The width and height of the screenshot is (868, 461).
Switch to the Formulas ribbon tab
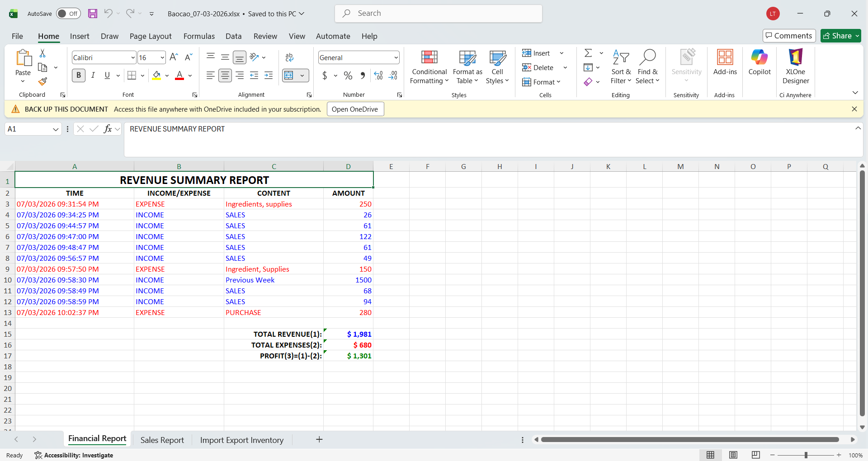[x=199, y=36]
